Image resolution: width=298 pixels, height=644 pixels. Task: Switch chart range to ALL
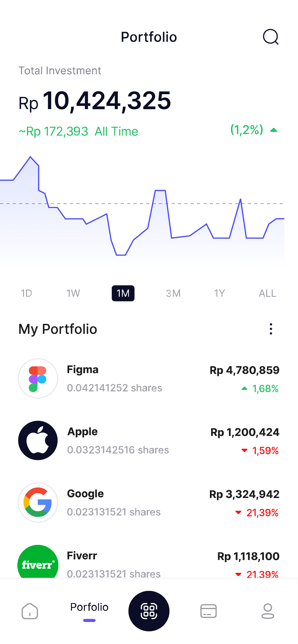point(267,293)
